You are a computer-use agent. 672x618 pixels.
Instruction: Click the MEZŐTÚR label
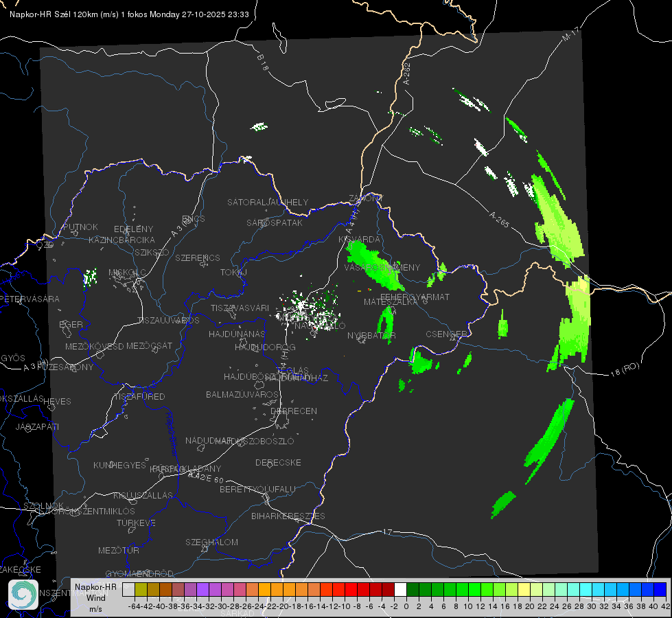[x=118, y=550]
